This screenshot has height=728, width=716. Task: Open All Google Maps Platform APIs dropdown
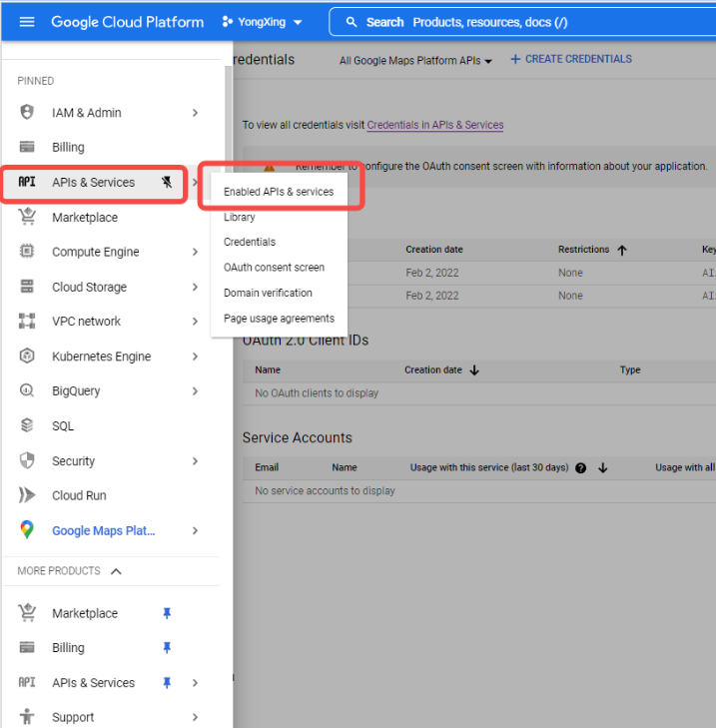click(415, 61)
